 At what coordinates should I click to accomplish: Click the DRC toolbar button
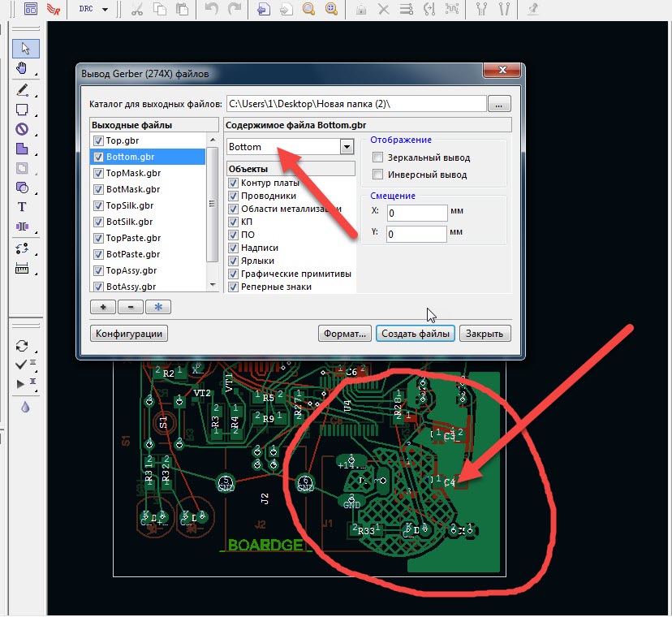pyautogui.click(x=86, y=9)
